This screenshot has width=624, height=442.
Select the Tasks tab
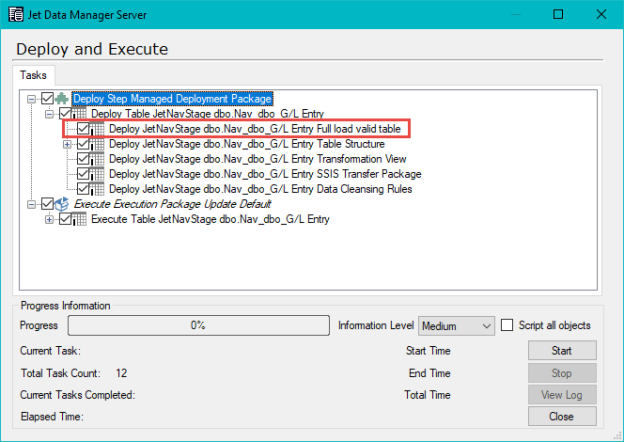point(33,75)
